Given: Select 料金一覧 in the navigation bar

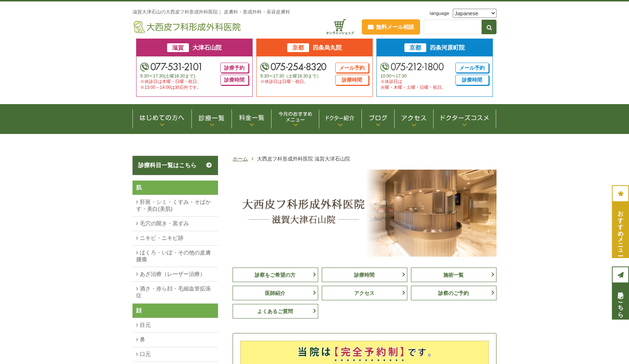Looking at the screenshot, I should [251, 118].
